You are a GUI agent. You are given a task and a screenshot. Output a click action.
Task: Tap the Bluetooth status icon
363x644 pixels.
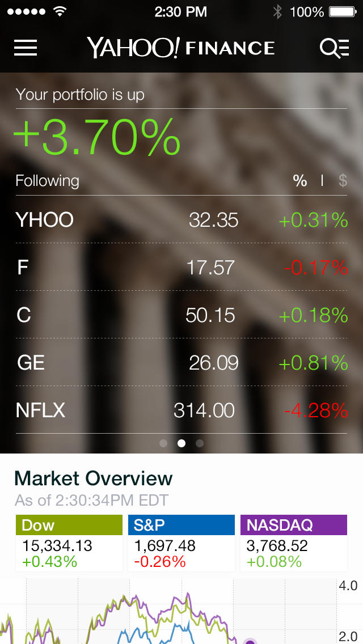tap(277, 12)
